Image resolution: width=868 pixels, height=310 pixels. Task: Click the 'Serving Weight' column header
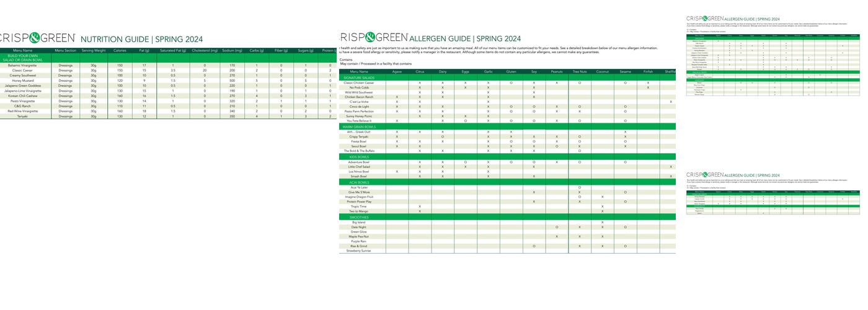94,50
